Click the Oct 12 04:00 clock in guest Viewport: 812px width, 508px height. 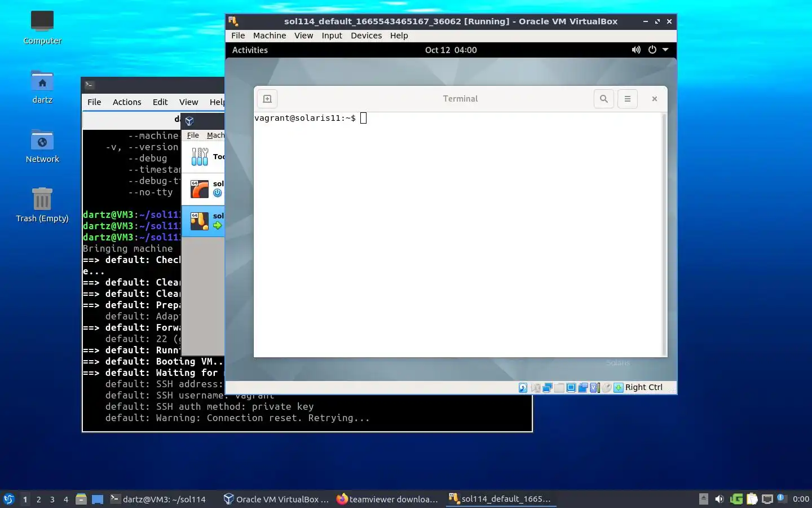[x=451, y=50]
